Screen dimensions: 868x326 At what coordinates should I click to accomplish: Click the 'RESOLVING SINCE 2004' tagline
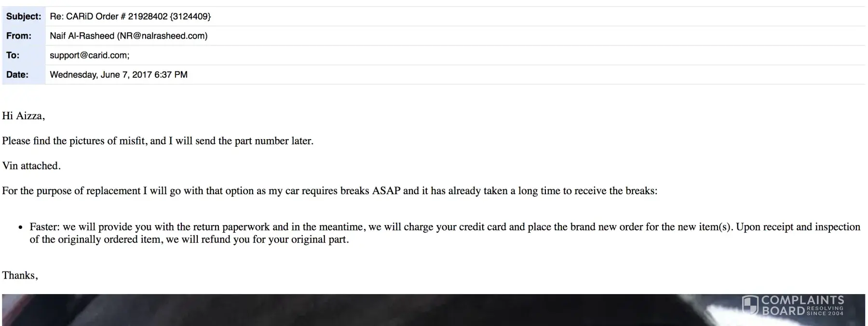pyautogui.click(x=825, y=311)
